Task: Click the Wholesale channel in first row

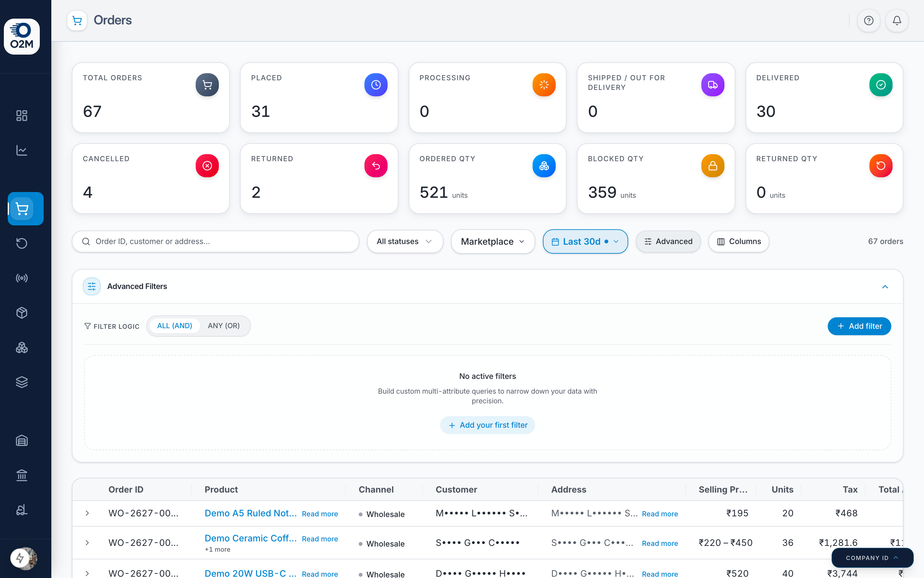Action: (x=381, y=514)
